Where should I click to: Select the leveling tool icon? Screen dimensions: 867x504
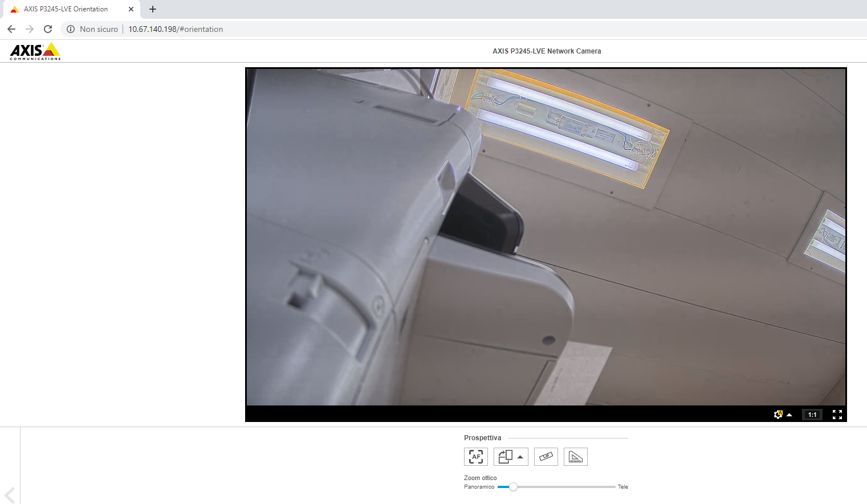click(546, 457)
